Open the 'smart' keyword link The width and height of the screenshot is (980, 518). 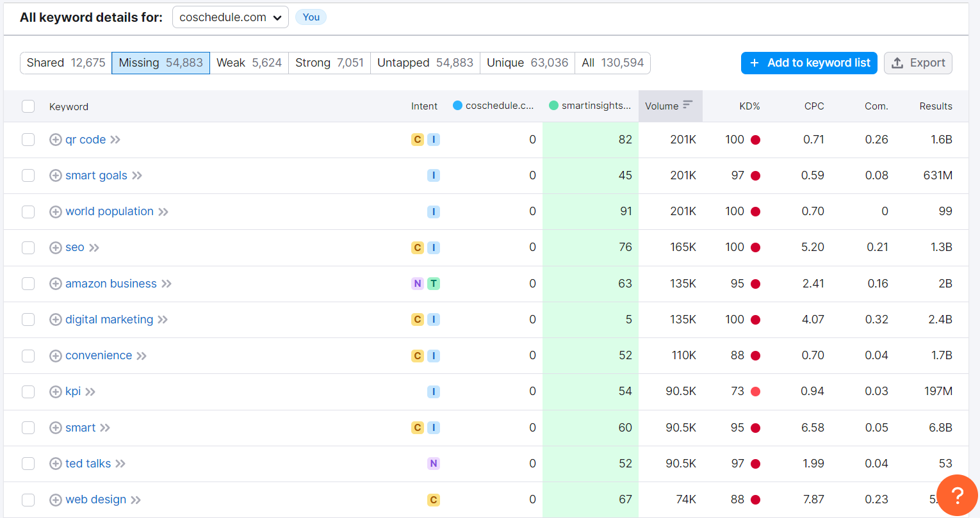coord(81,428)
